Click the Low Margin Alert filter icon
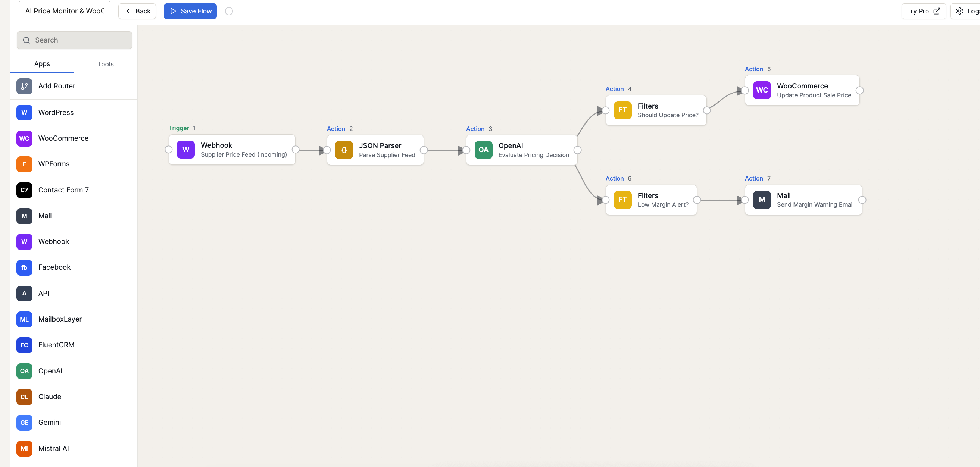 pyautogui.click(x=623, y=200)
